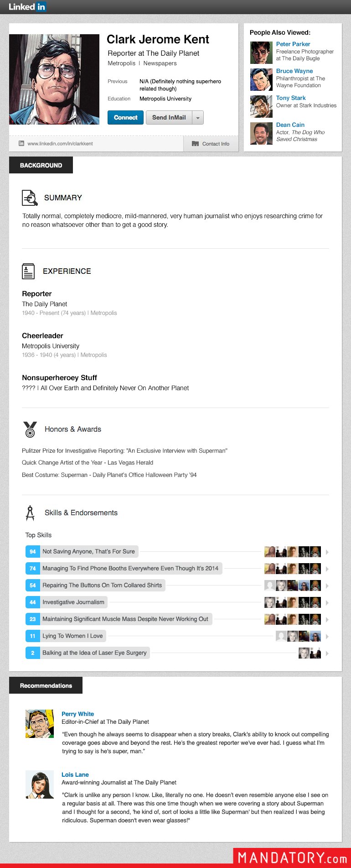Screen dimensions: 351x868
Task: Click the Summary document magnifier icon
Action: pyautogui.click(x=30, y=198)
